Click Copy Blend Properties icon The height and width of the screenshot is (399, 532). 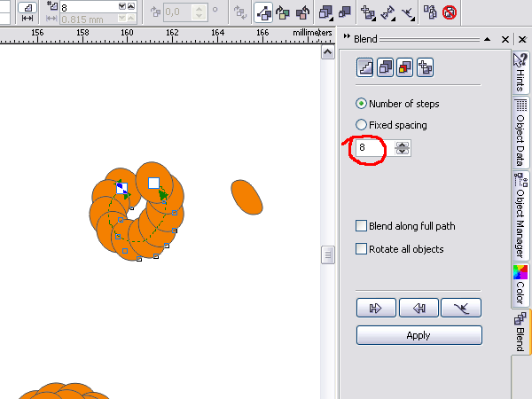pos(430,12)
